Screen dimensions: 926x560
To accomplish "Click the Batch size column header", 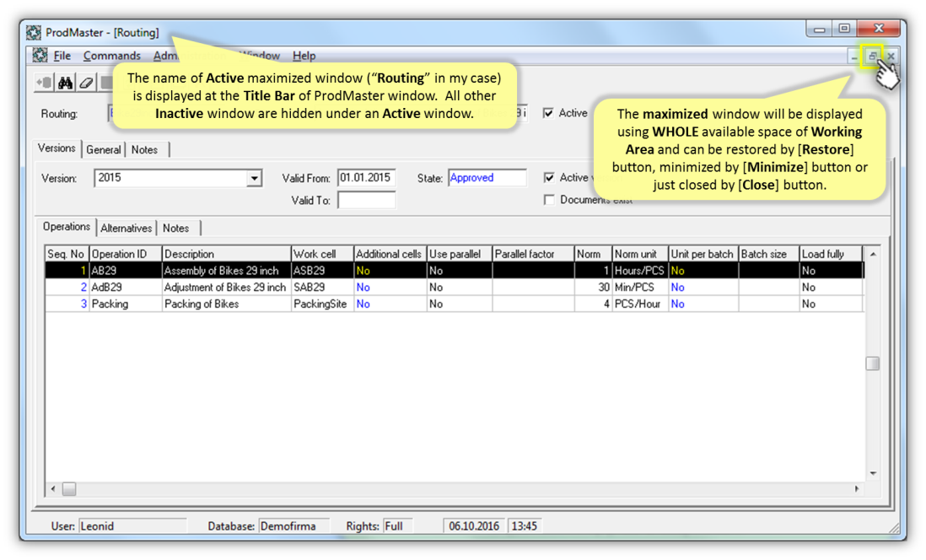I will click(x=768, y=254).
